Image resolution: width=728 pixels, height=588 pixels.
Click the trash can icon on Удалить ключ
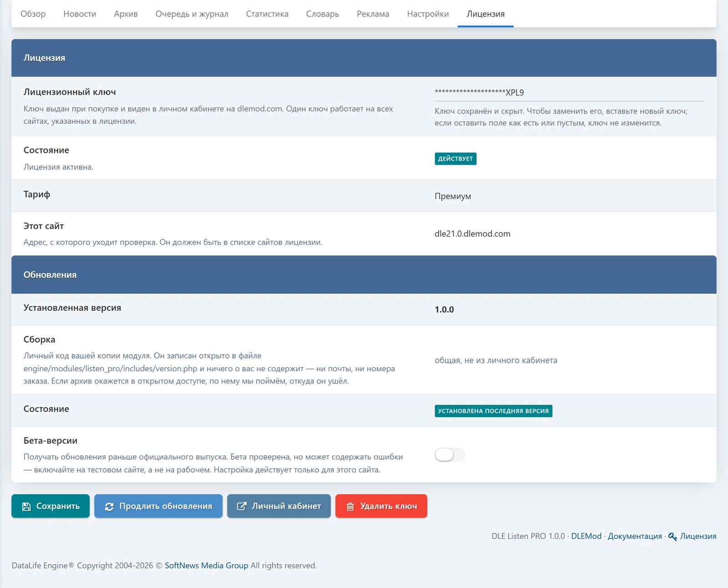point(350,507)
